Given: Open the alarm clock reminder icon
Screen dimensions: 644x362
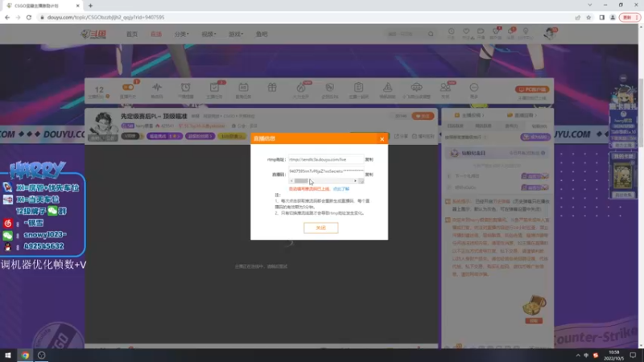Looking at the screenshot, I should tap(186, 88).
